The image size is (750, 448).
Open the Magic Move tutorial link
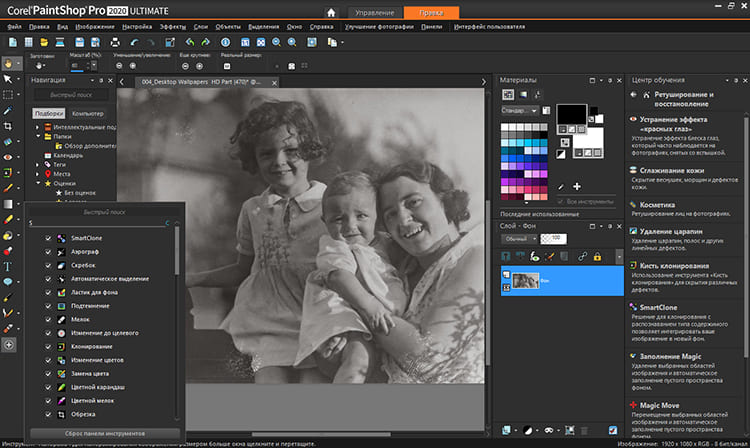click(659, 405)
